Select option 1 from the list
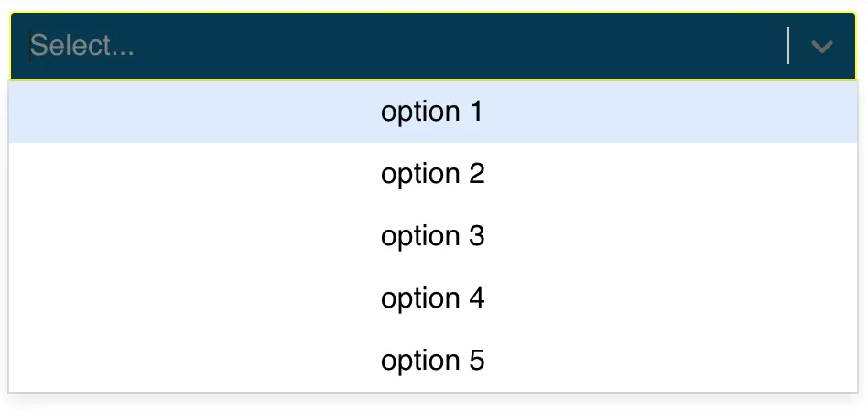The image size is (868, 410). point(432,112)
